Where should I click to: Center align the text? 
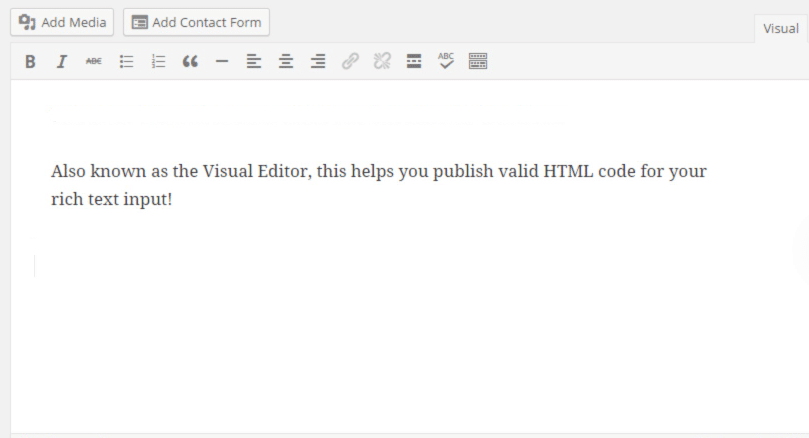286,62
